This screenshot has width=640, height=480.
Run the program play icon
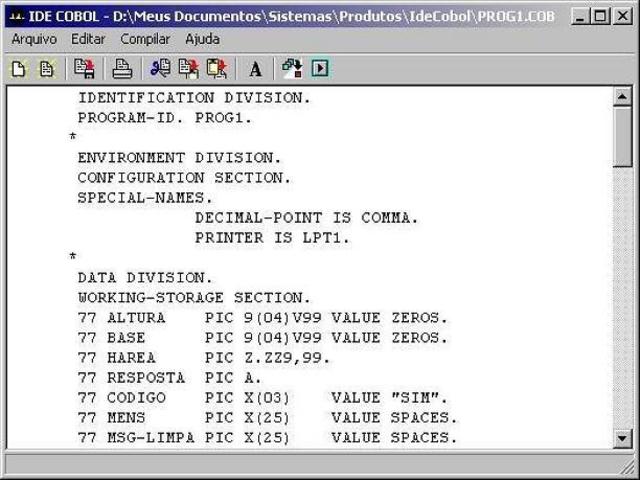[320, 68]
